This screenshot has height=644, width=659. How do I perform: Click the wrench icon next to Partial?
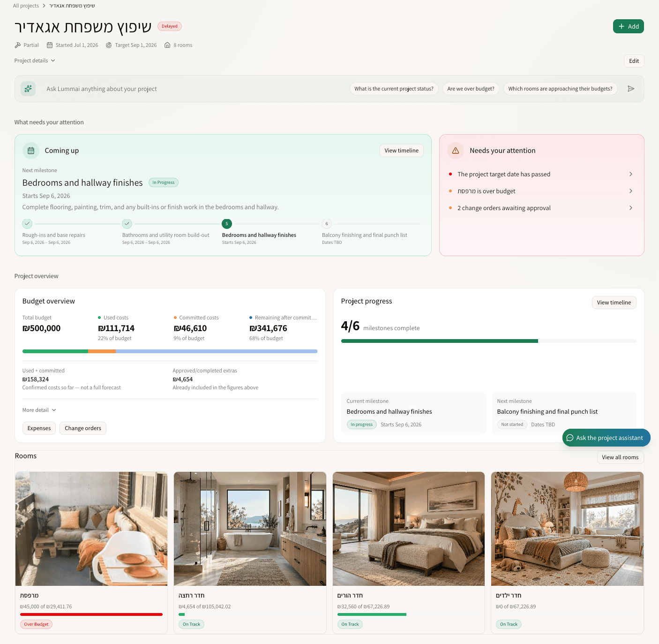tap(18, 45)
